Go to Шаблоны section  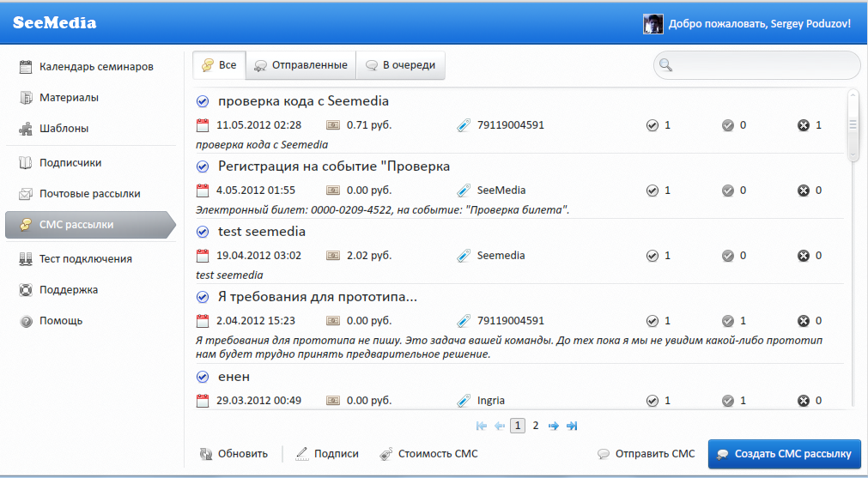tap(54, 129)
